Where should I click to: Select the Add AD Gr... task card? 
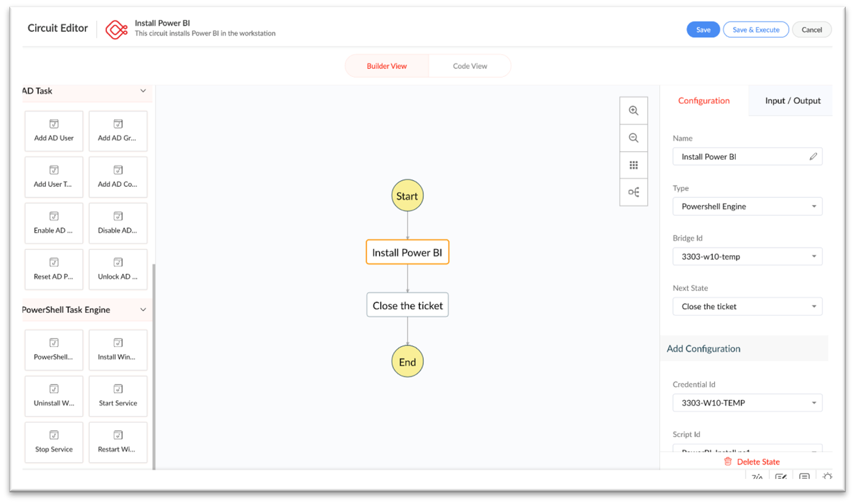click(118, 131)
